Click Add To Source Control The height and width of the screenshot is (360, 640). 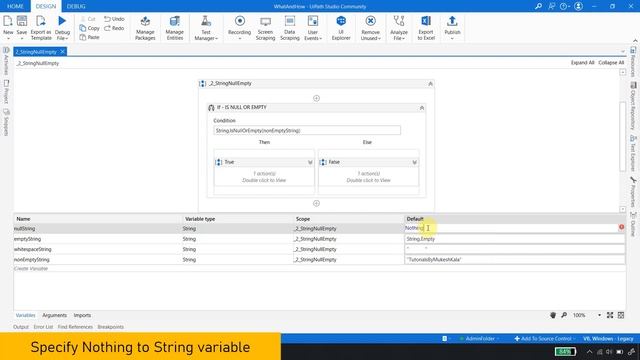pos(544,338)
